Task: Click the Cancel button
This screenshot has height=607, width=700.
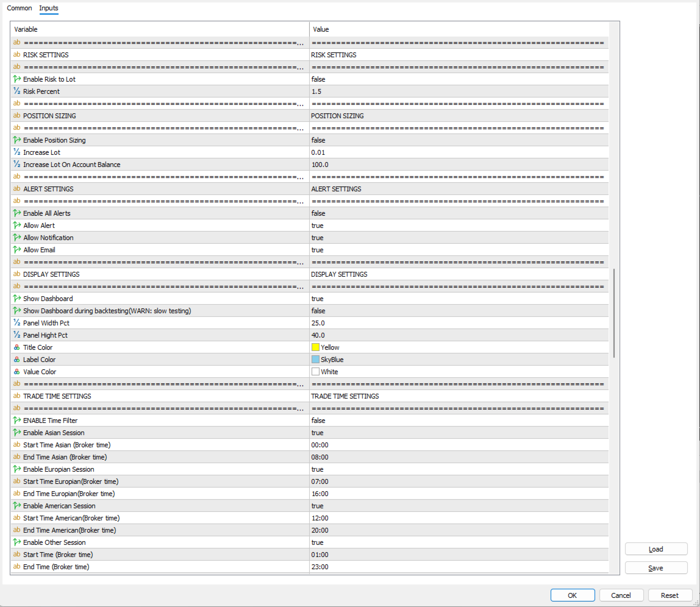Action: coord(621,595)
